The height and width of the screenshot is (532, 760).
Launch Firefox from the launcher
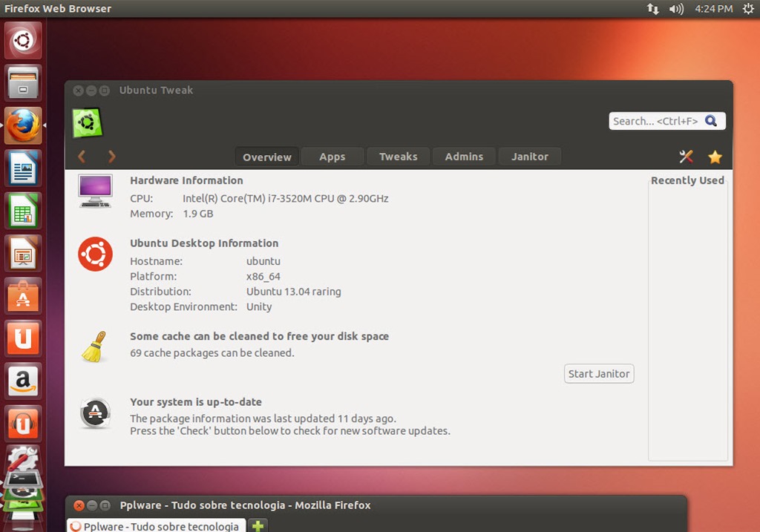point(23,125)
